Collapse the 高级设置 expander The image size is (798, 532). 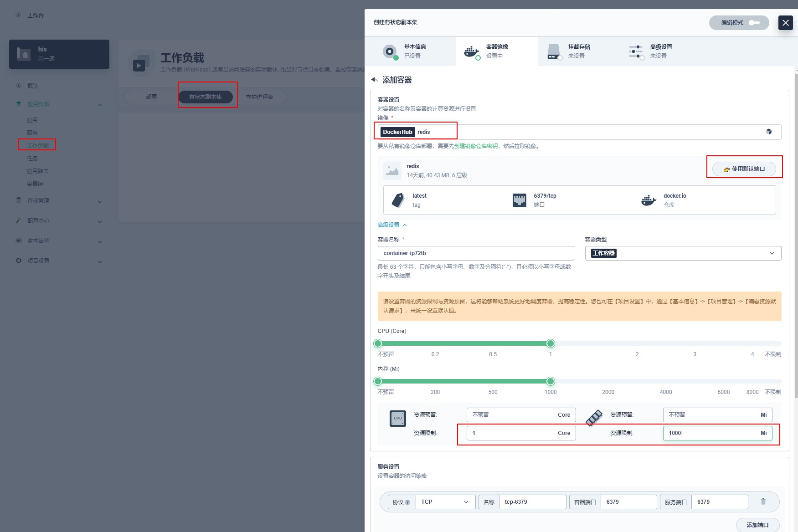click(x=392, y=225)
